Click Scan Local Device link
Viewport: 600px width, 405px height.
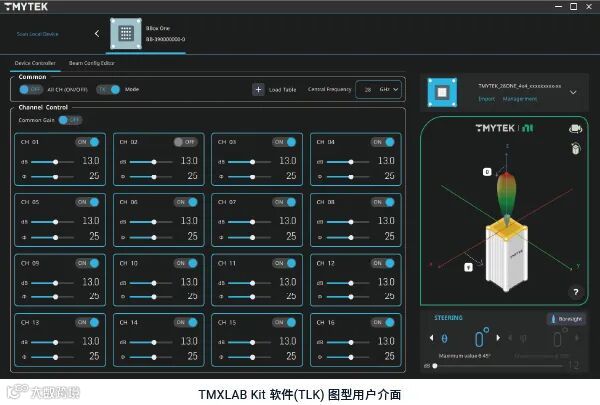tap(38, 34)
